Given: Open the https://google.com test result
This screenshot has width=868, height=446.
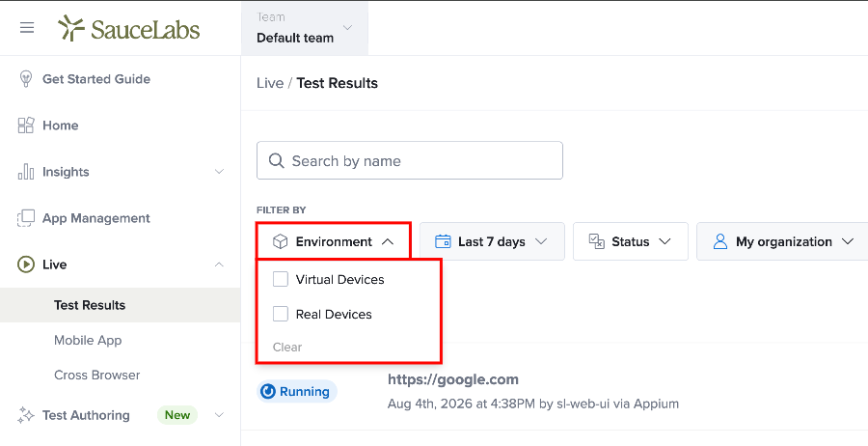Looking at the screenshot, I should tap(453, 379).
